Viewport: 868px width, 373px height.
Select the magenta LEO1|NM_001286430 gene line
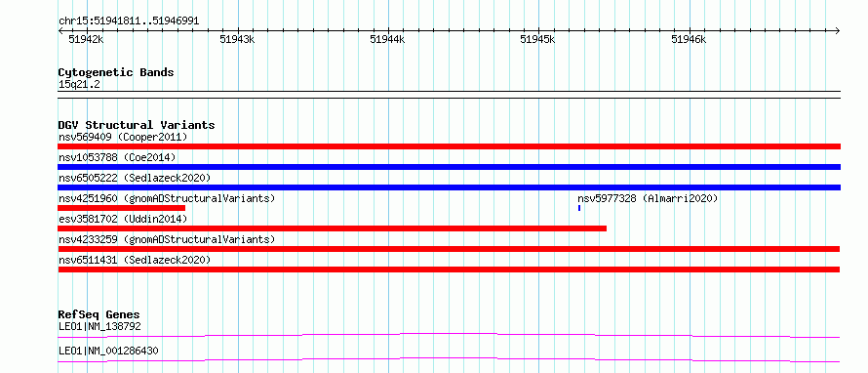tap(449, 359)
